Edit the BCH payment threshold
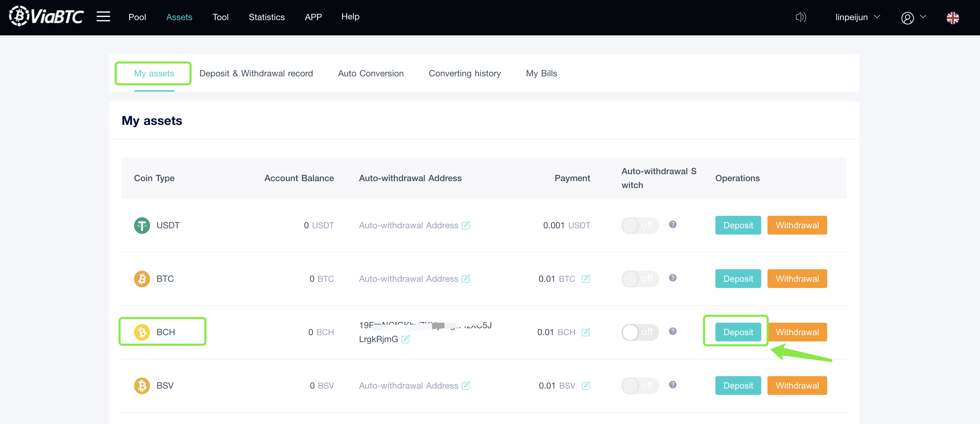 (585, 332)
